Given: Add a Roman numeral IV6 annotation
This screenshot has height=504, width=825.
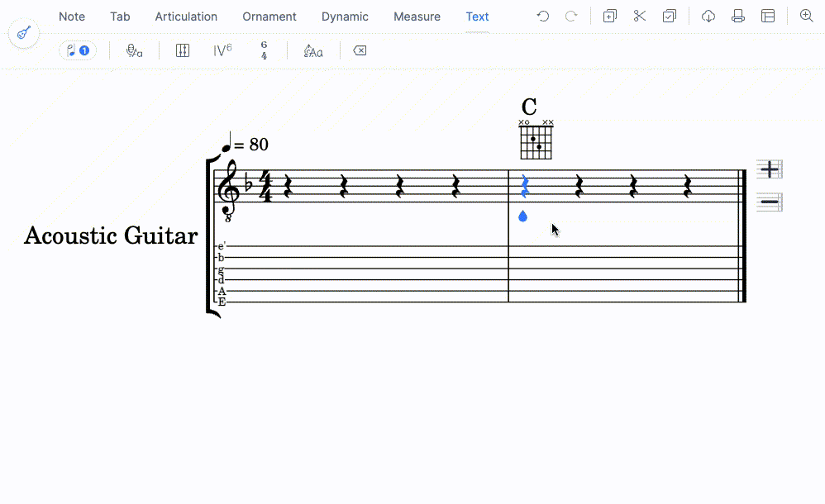Looking at the screenshot, I should [222, 50].
